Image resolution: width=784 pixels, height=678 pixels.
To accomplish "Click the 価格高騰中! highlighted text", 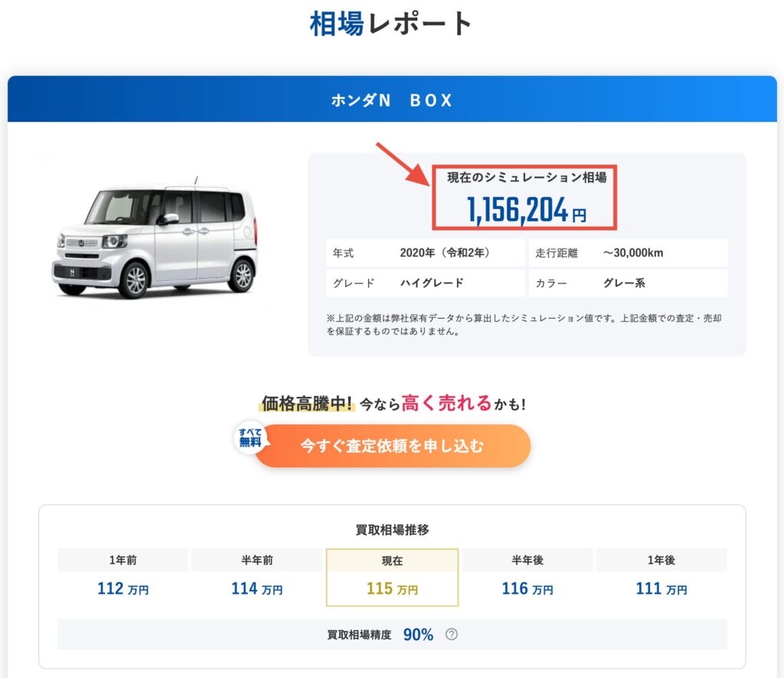I will 307,403.
